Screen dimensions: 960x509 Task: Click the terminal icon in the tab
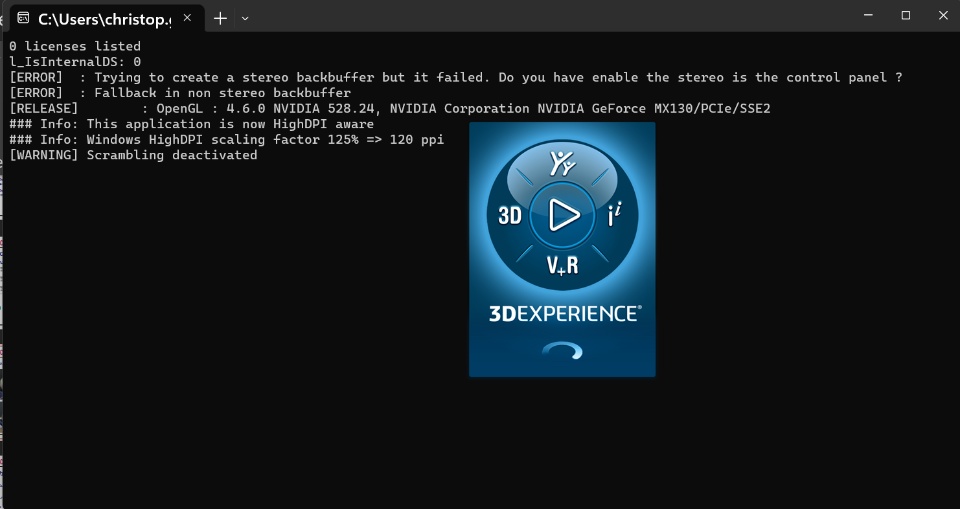[x=23, y=18]
